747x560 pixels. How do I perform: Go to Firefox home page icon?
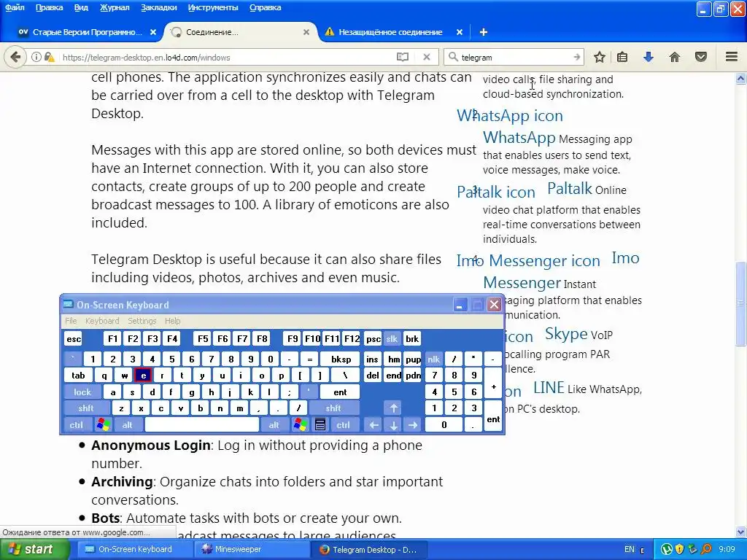(675, 57)
